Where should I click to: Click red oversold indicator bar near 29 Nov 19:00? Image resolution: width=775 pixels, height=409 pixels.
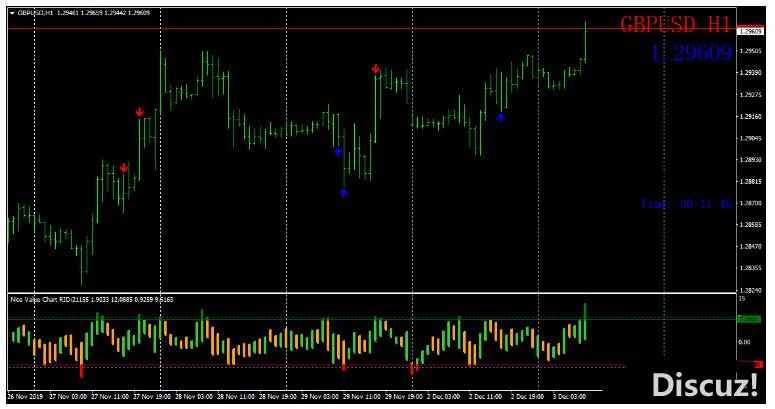[x=412, y=369]
